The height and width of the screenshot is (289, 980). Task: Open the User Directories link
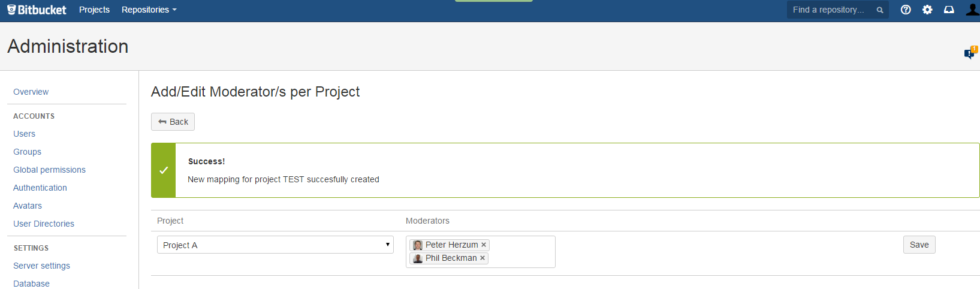(x=44, y=224)
